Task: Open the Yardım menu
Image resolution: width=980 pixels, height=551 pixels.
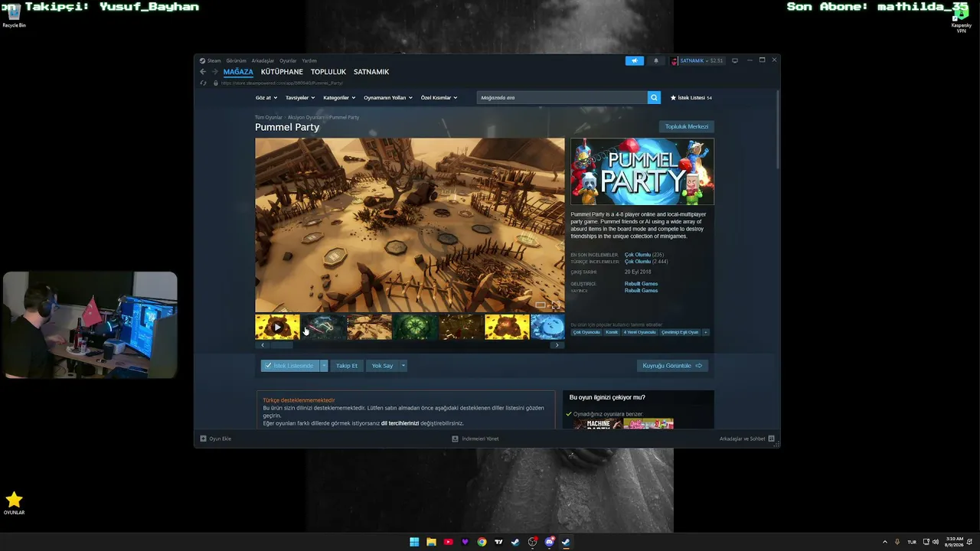Action: tap(309, 60)
